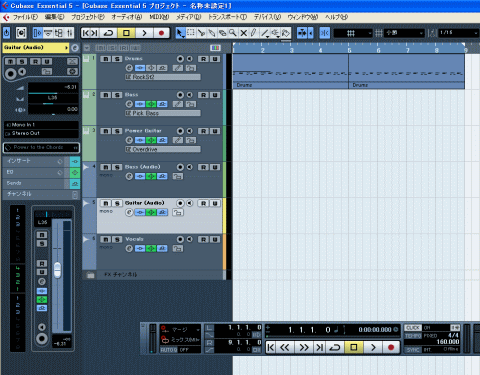Expand the Guitar (Audio) track automation arrow

tap(86, 203)
